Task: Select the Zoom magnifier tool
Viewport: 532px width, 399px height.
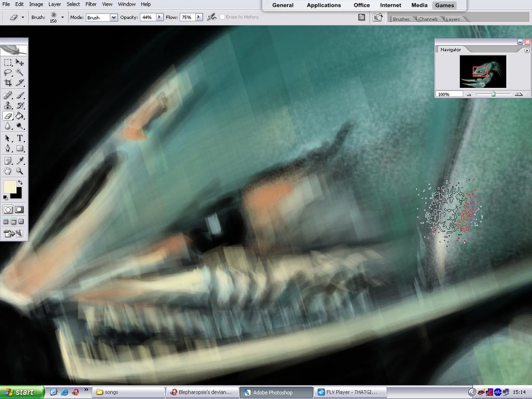Action: pyautogui.click(x=20, y=171)
